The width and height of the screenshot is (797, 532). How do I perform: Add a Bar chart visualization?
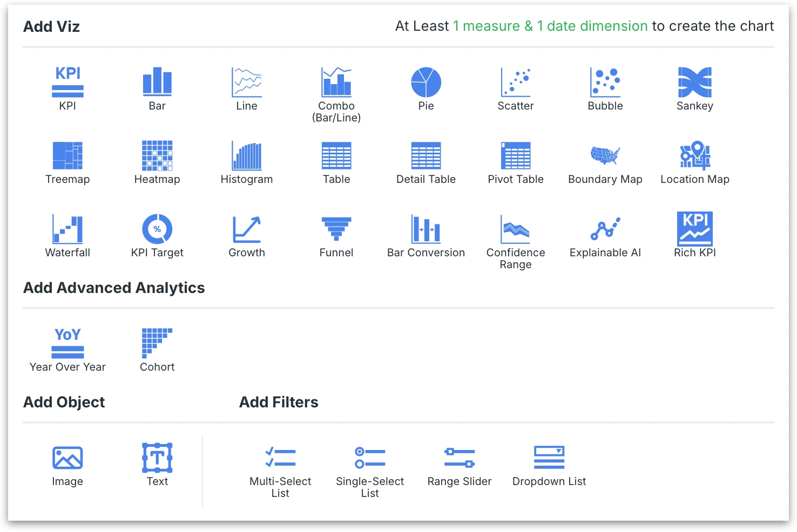pos(157,82)
